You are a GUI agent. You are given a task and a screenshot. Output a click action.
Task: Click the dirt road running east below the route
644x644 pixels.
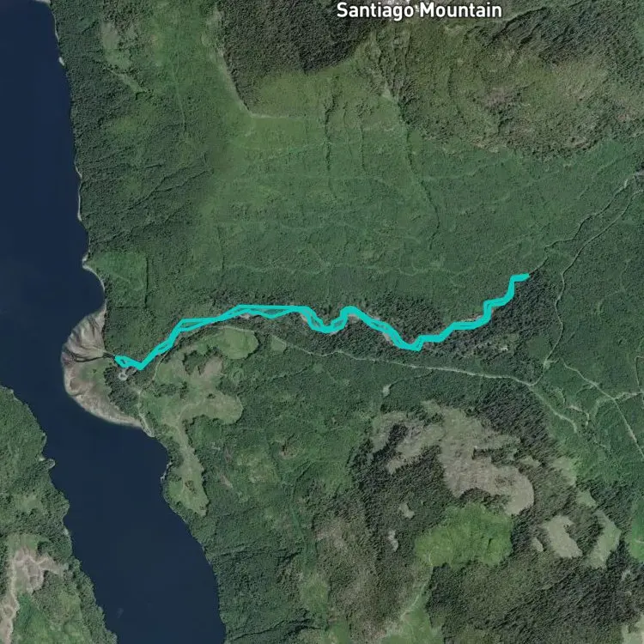[410, 363]
